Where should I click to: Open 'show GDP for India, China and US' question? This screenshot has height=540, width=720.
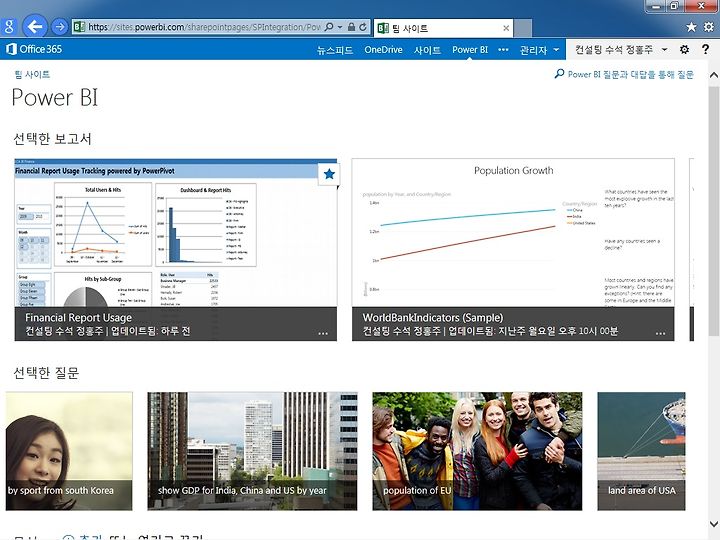pyautogui.click(x=252, y=451)
